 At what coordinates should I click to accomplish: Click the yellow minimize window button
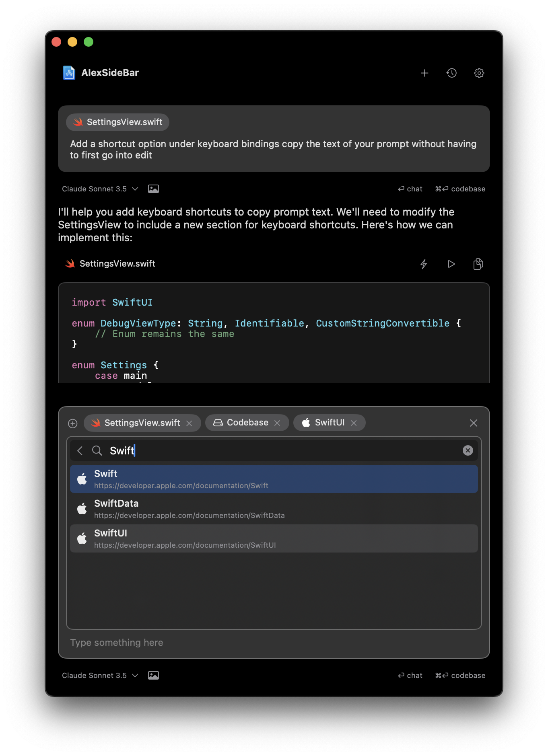click(x=72, y=42)
